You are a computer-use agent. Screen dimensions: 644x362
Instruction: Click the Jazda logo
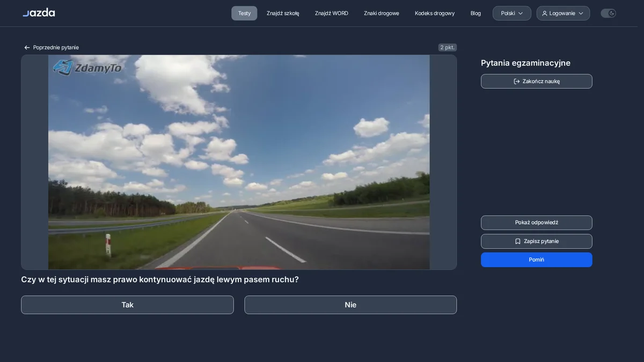point(39,13)
